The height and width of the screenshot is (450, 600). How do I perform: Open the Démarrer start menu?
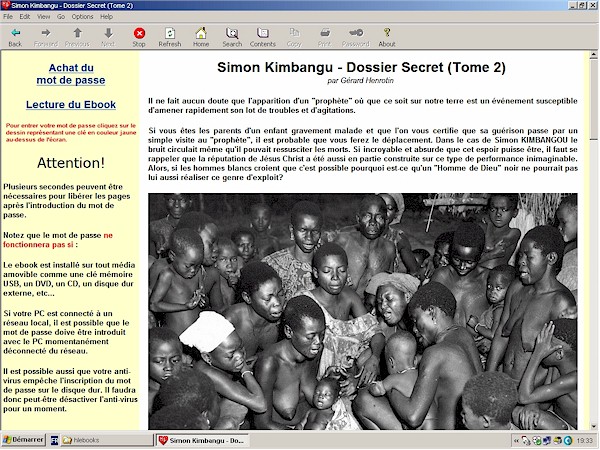tap(22, 440)
